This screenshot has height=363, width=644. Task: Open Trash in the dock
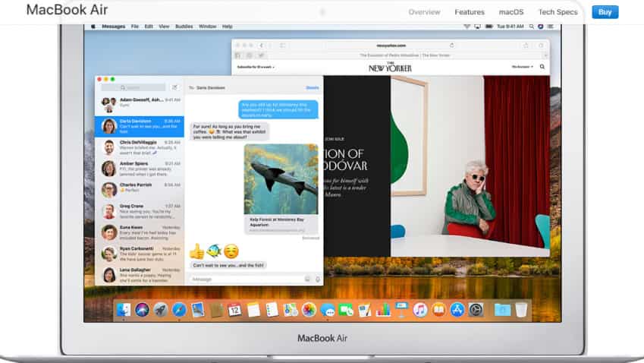[521, 310]
